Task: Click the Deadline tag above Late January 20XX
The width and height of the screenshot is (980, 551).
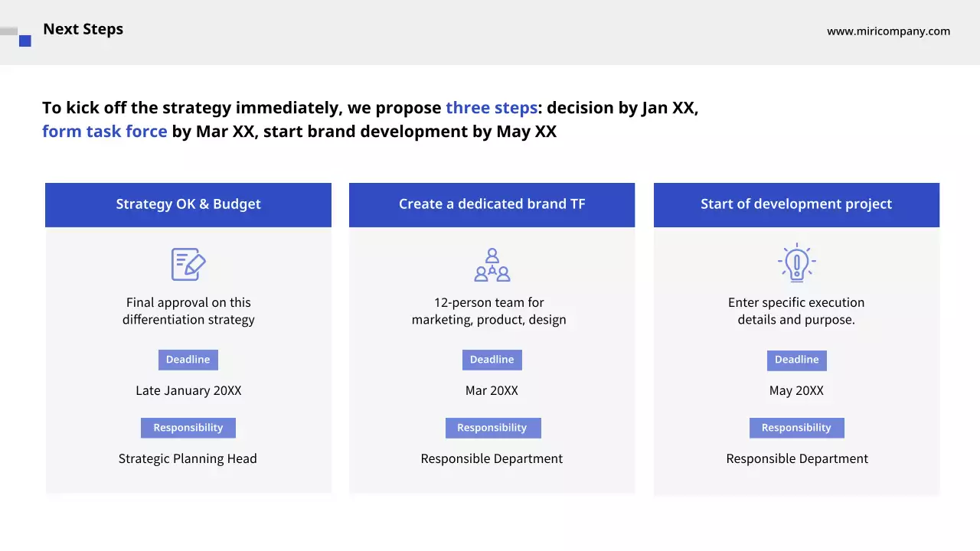Action: tap(188, 360)
